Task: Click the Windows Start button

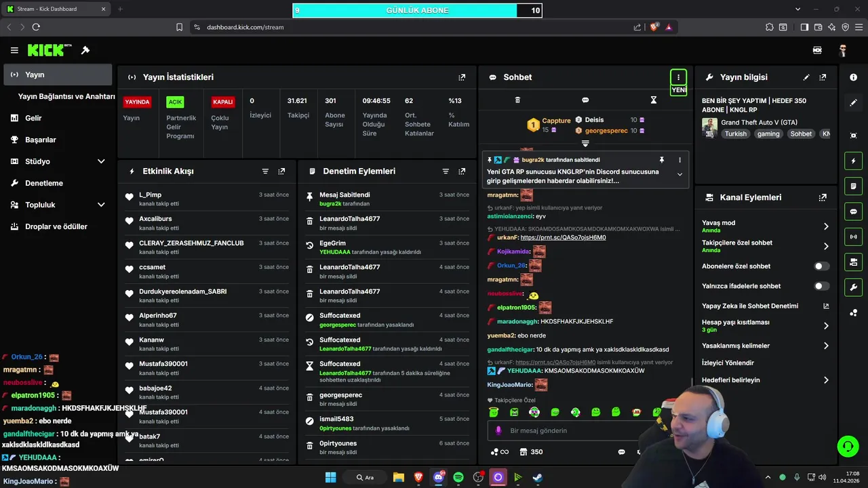Action: 330,477
